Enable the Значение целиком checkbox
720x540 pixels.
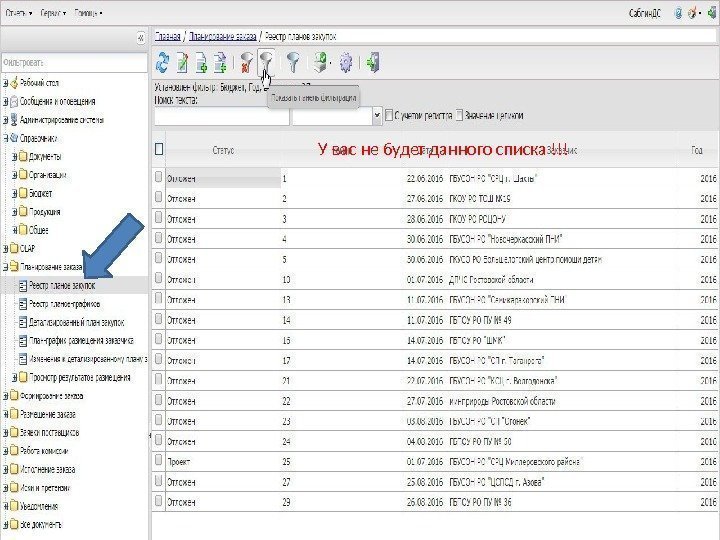point(459,115)
